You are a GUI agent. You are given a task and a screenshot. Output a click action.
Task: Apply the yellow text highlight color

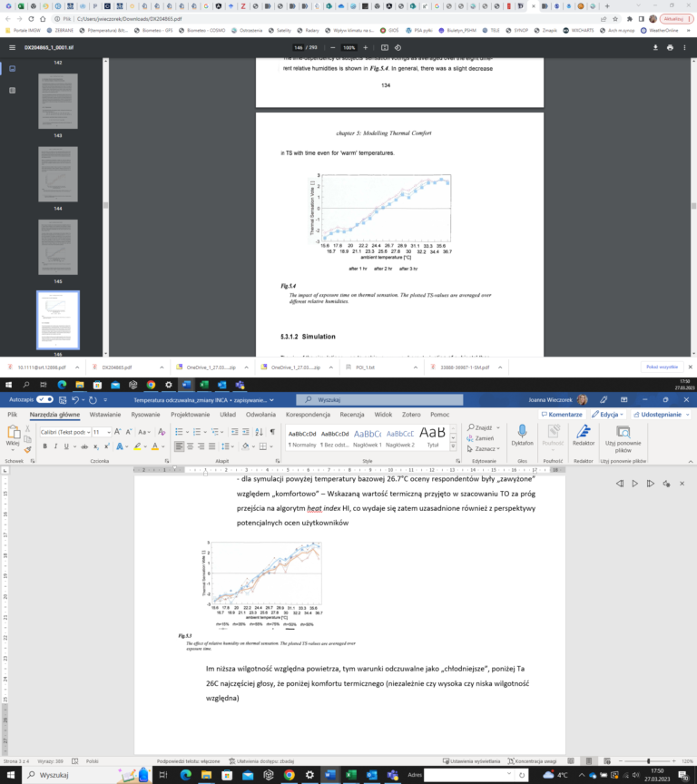(137, 446)
